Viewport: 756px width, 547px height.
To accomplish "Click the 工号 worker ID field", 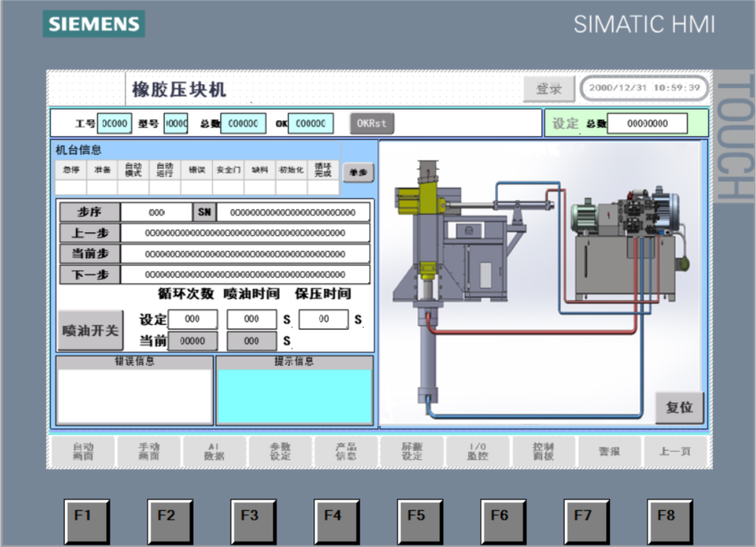I will [x=114, y=124].
